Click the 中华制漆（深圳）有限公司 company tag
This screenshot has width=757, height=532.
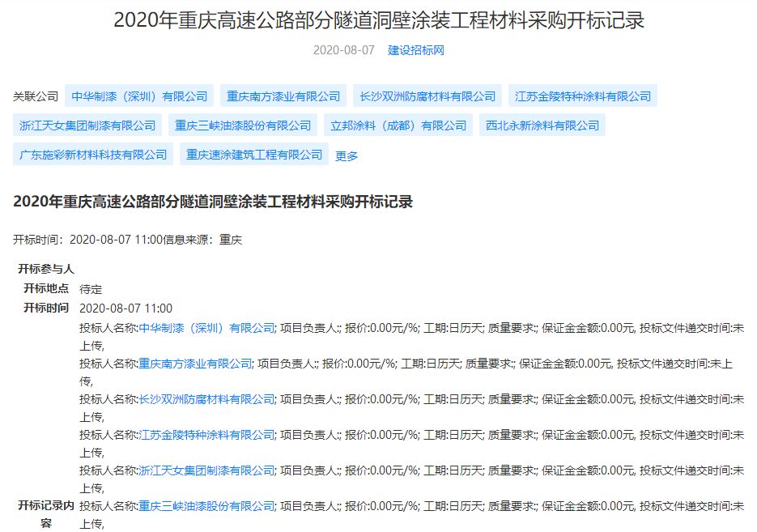139,96
